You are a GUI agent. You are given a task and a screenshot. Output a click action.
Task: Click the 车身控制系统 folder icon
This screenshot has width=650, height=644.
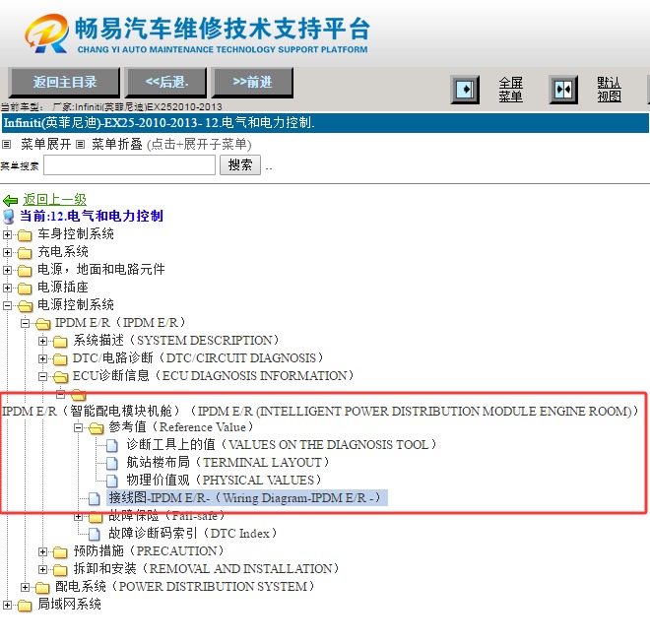(25, 235)
